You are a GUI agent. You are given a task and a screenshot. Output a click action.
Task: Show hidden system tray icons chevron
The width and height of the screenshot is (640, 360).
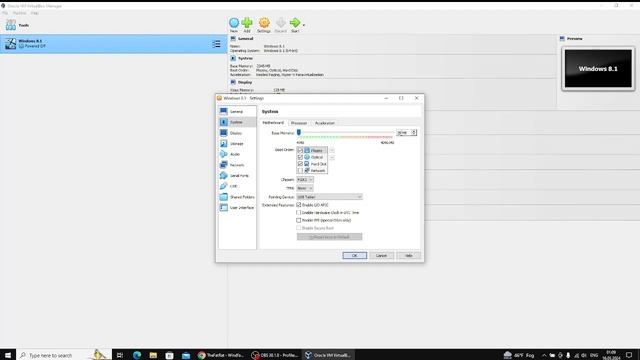544,355
